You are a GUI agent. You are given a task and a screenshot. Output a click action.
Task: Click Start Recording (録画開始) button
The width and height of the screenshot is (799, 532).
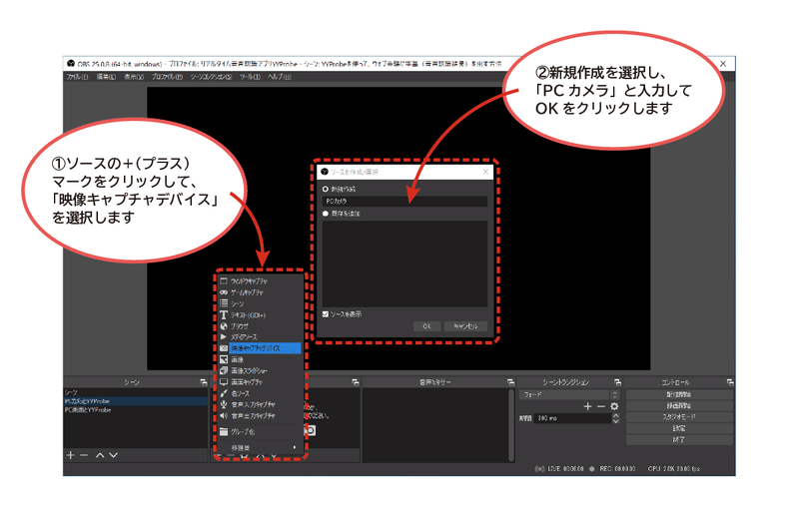tap(679, 406)
